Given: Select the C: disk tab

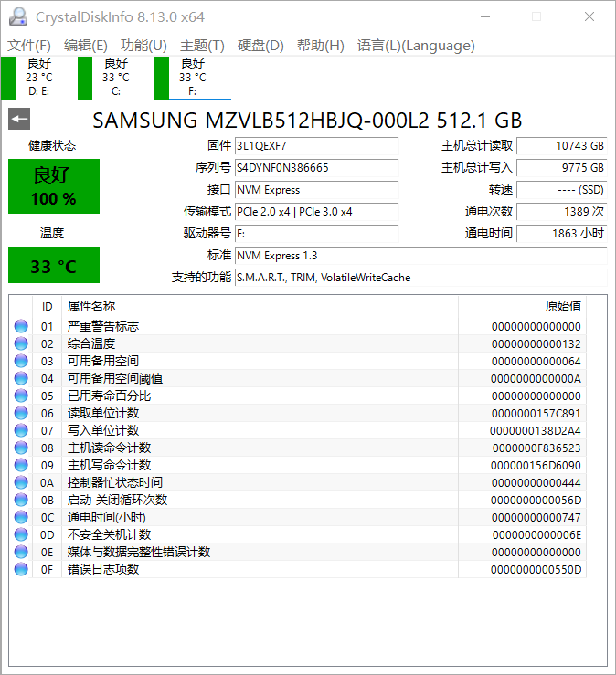Looking at the screenshot, I should (116, 78).
